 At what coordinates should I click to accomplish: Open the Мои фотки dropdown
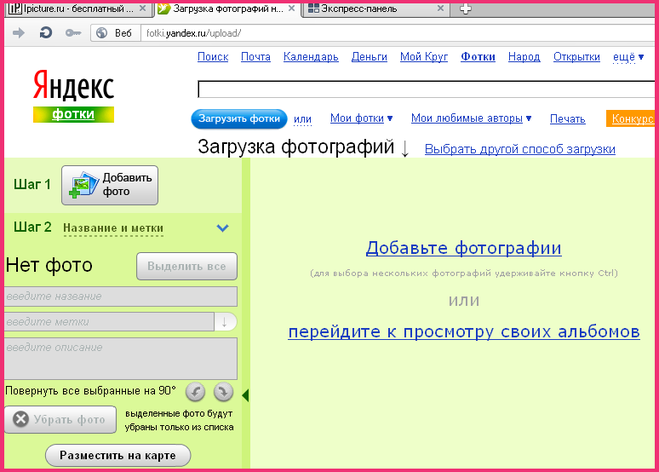coord(361,119)
